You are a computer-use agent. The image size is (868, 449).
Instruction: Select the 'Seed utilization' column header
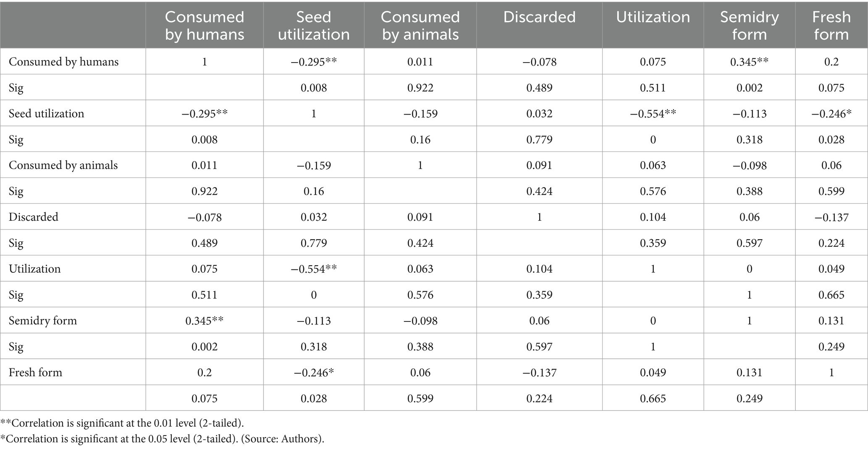[314, 26]
